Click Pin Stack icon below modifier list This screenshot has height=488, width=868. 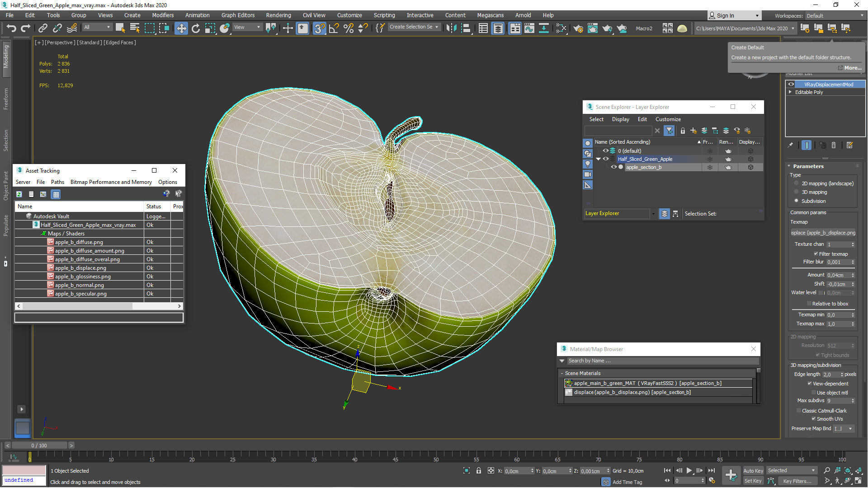[790, 145]
